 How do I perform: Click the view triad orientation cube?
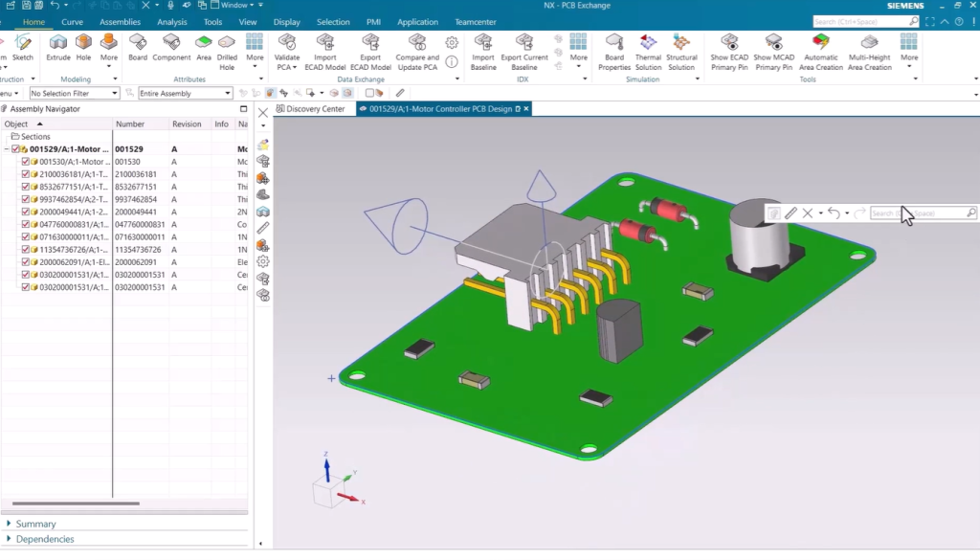(x=329, y=491)
